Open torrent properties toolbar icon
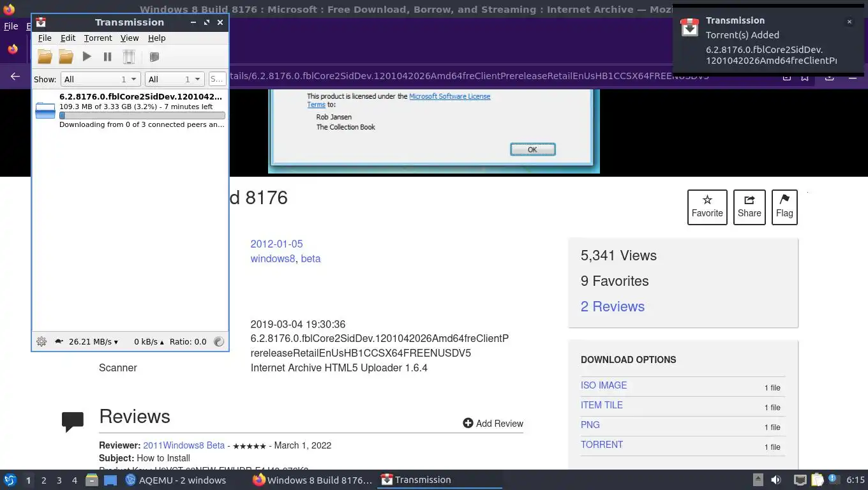 click(154, 57)
